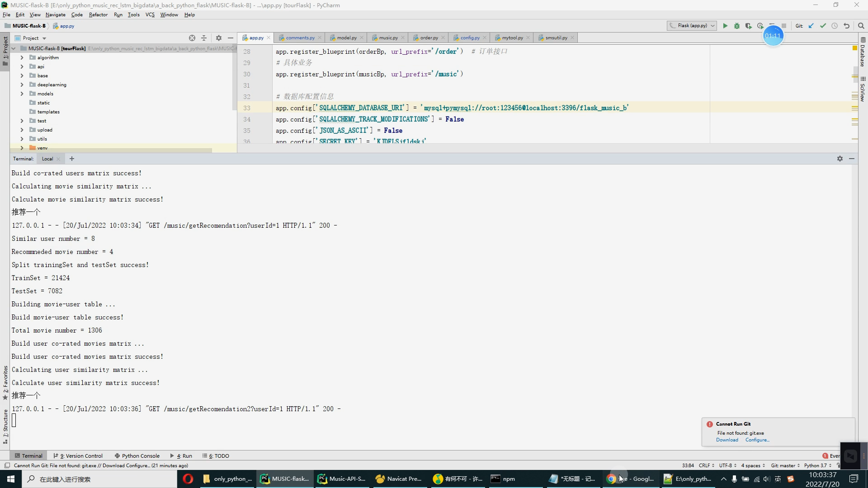868x488 pixels.
Task: Click the Run app icon in toolbar
Action: click(726, 26)
